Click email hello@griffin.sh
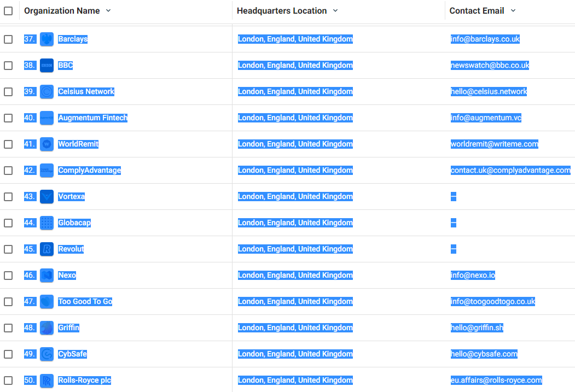The width and height of the screenshot is (575, 392). tap(477, 327)
